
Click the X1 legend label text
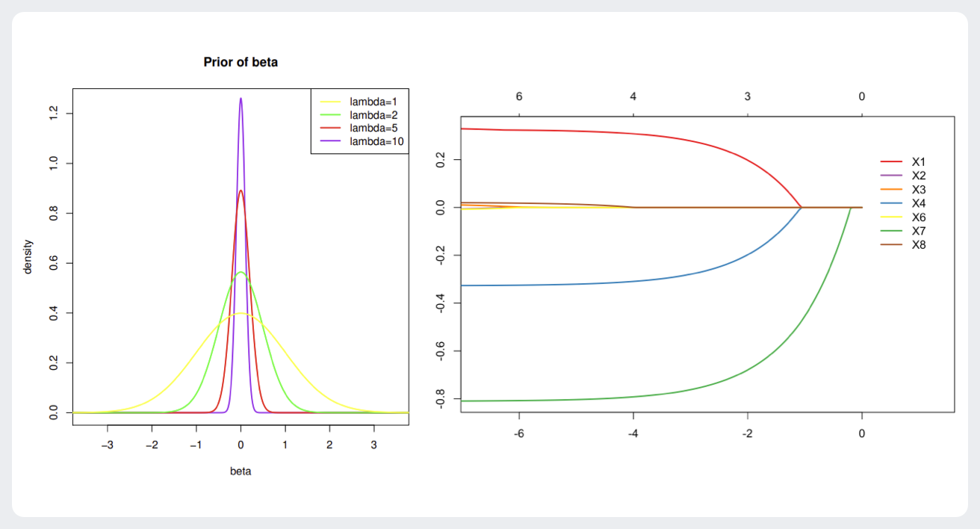918,161
